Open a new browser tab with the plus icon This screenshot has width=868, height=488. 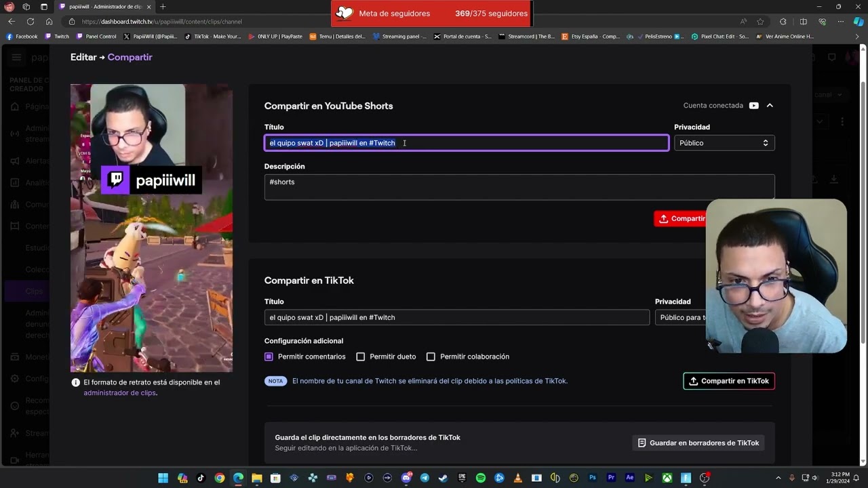pyautogui.click(x=163, y=7)
